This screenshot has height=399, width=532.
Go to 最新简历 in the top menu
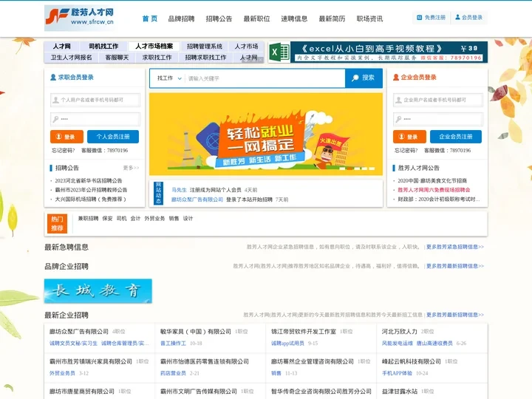(x=332, y=18)
